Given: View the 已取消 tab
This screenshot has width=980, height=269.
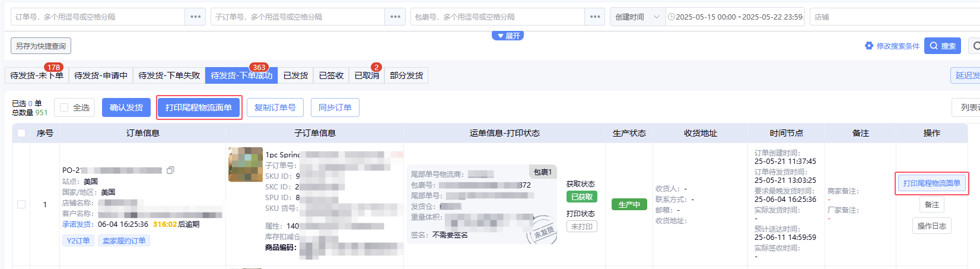Looking at the screenshot, I should pyautogui.click(x=367, y=75).
